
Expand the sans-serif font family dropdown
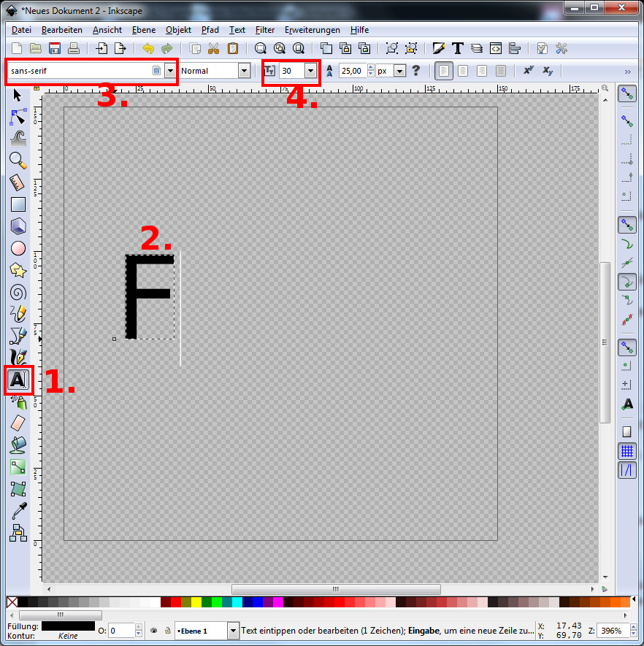[x=170, y=71]
